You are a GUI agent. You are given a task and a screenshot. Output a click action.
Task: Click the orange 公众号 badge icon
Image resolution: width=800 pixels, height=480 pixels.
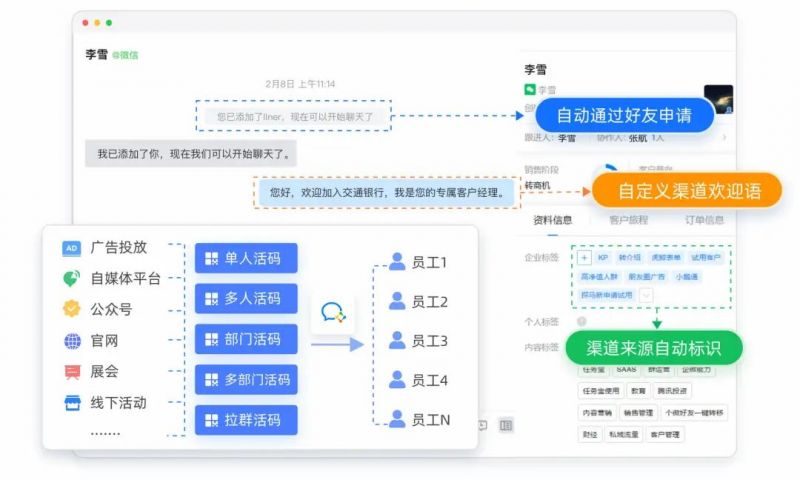coord(71,309)
